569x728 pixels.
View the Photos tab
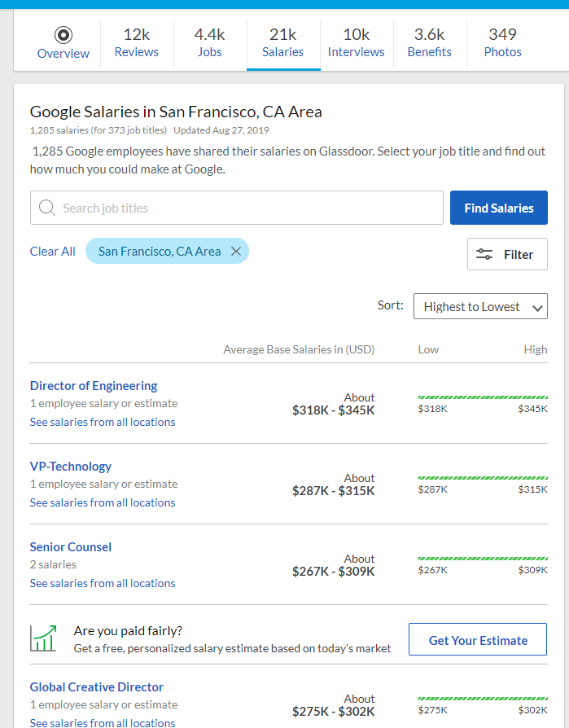click(x=502, y=42)
